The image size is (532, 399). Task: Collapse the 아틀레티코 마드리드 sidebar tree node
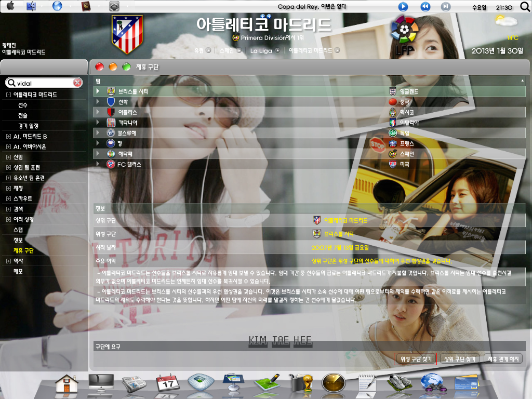click(x=8, y=95)
